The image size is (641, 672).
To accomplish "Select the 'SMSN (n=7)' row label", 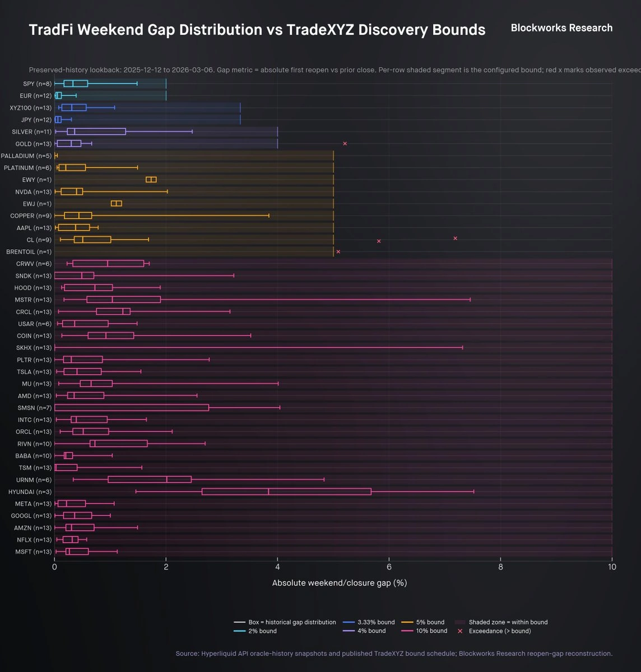I will coord(35,408).
